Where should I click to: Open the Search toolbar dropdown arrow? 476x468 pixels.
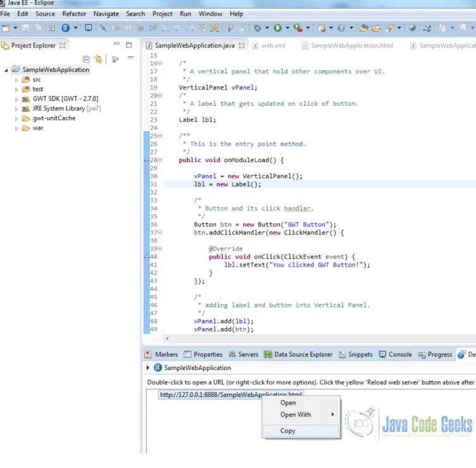point(400,28)
